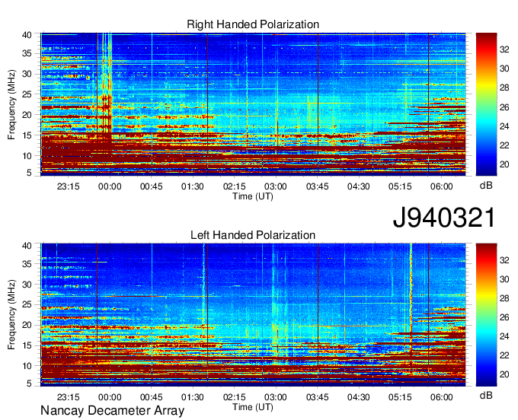Click the 05:15 time tick of Right Handed plot
Viewport: 518px width, 420px height.
(400, 186)
